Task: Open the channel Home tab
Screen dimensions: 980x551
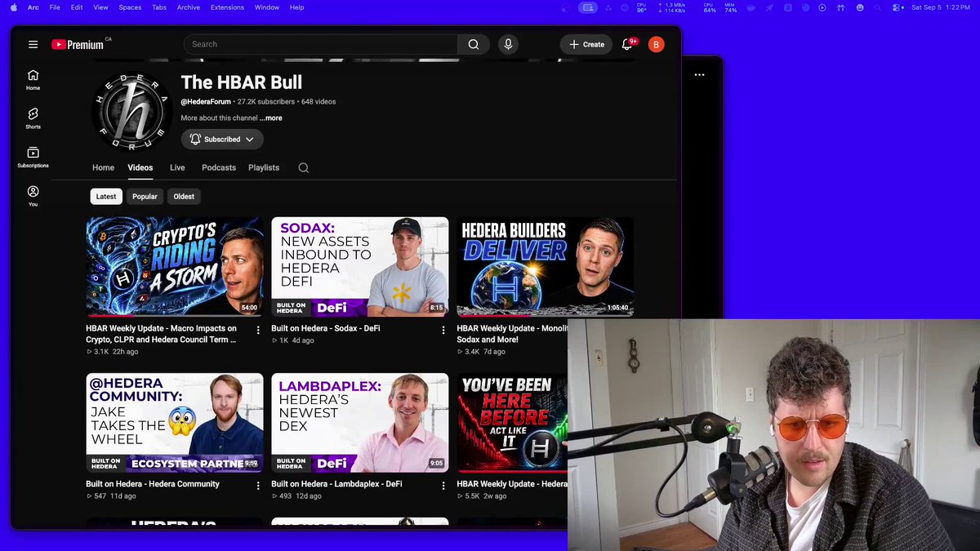Action: click(x=103, y=168)
